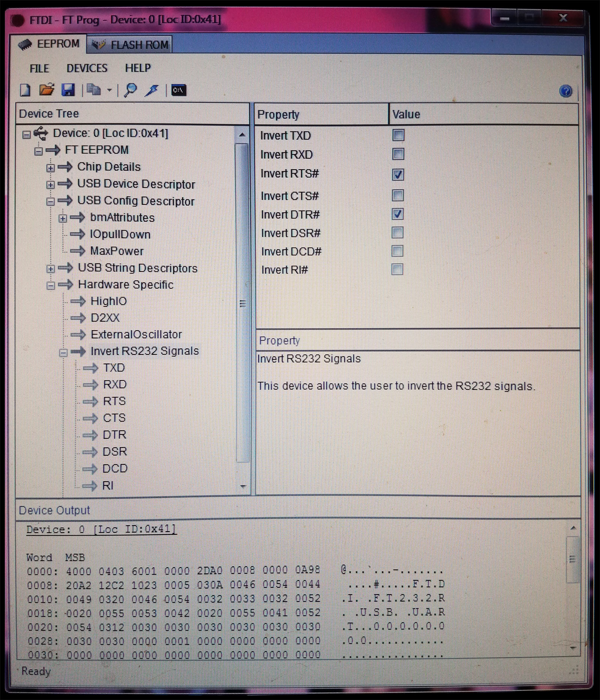Select RXD under Invert RS232 Signals
This screenshot has width=600, height=700.
(115, 385)
